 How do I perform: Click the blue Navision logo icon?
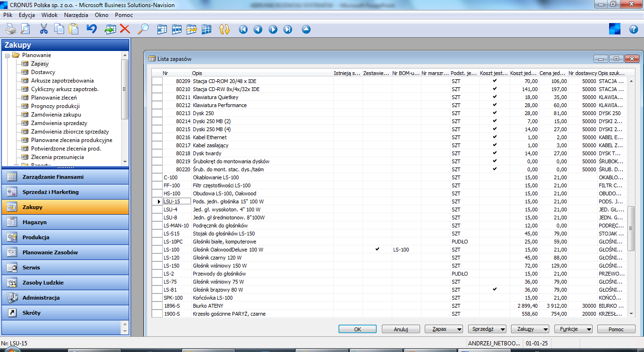(614, 29)
